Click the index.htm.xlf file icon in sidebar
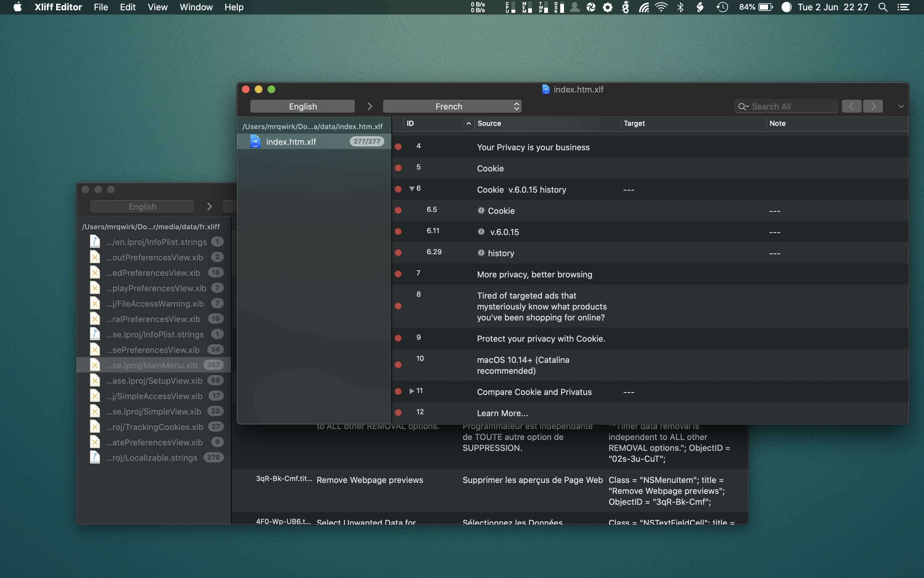This screenshot has height=578, width=924. click(255, 141)
